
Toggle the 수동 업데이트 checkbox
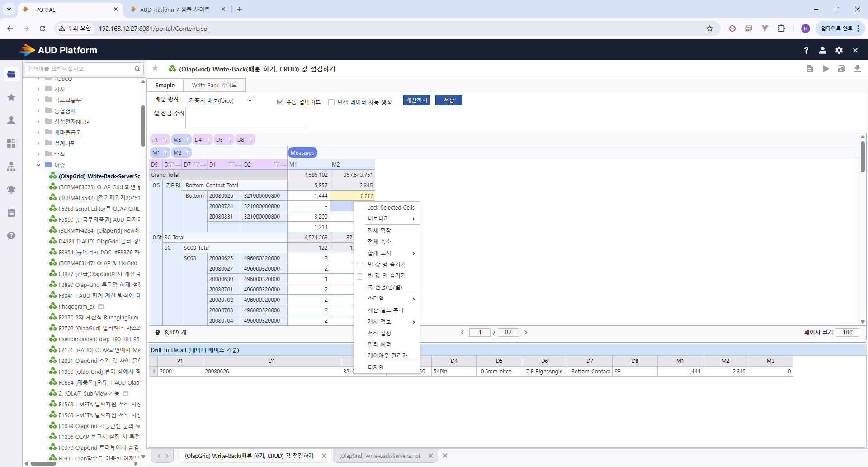pos(280,102)
